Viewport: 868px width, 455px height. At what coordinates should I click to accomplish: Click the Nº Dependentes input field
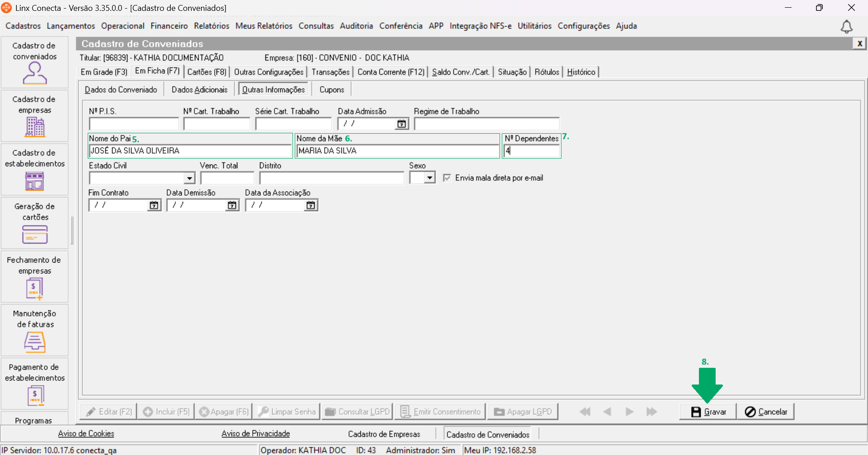pyautogui.click(x=532, y=151)
